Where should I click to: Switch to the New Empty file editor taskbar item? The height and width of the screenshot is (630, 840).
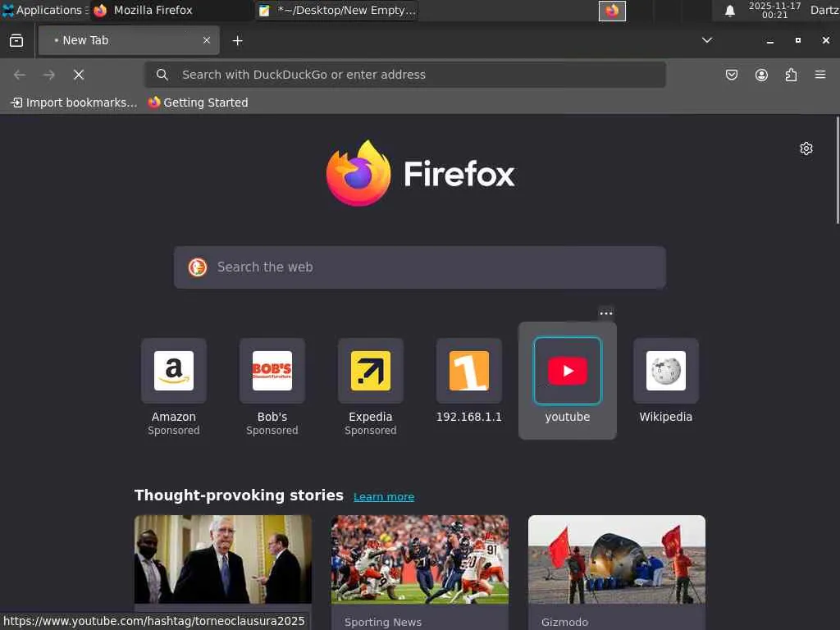point(337,10)
